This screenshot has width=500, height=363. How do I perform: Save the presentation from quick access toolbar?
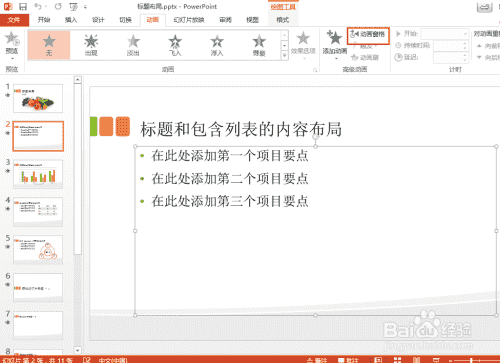[23, 6]
